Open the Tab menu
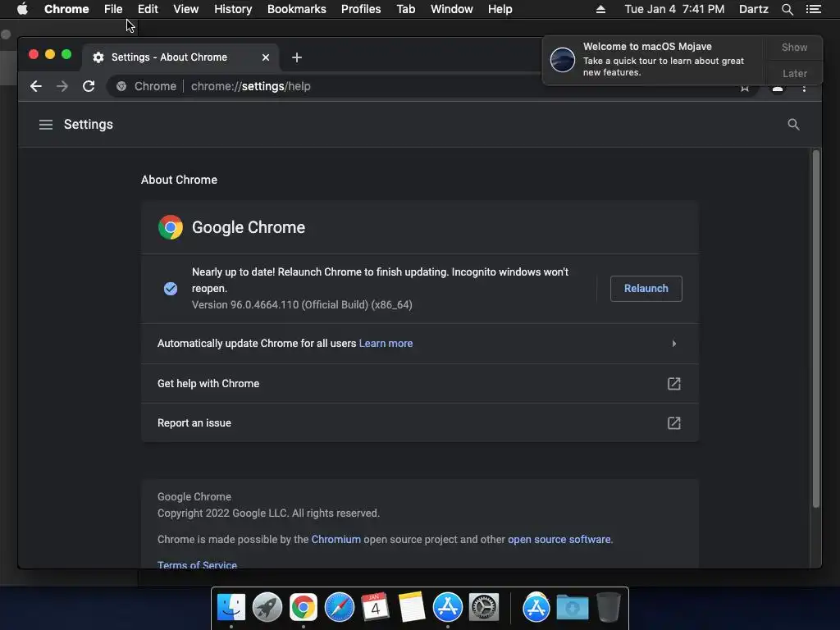The width and height of the screenshot is (840, 630). pyautogui.click(x=405, y=9)
